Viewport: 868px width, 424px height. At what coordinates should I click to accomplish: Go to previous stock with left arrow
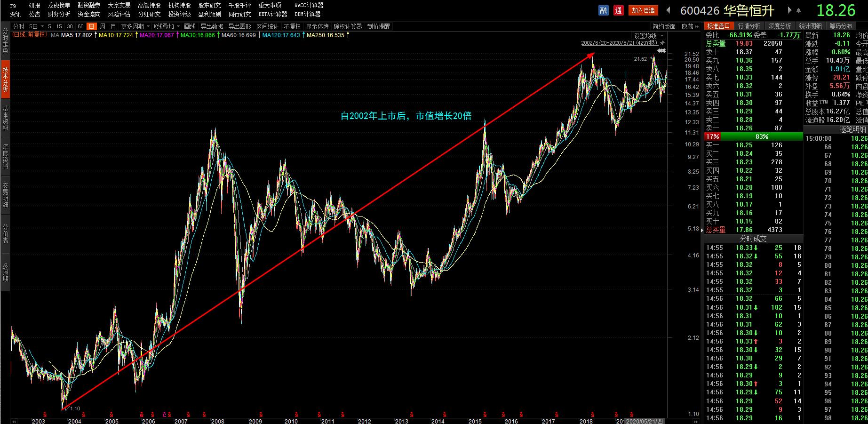668,10
